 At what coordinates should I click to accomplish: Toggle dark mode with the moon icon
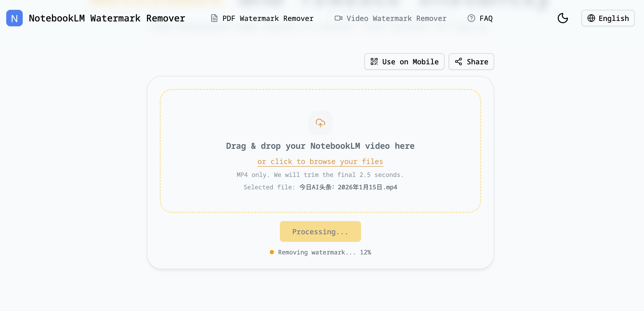click(x=563, y=18)
